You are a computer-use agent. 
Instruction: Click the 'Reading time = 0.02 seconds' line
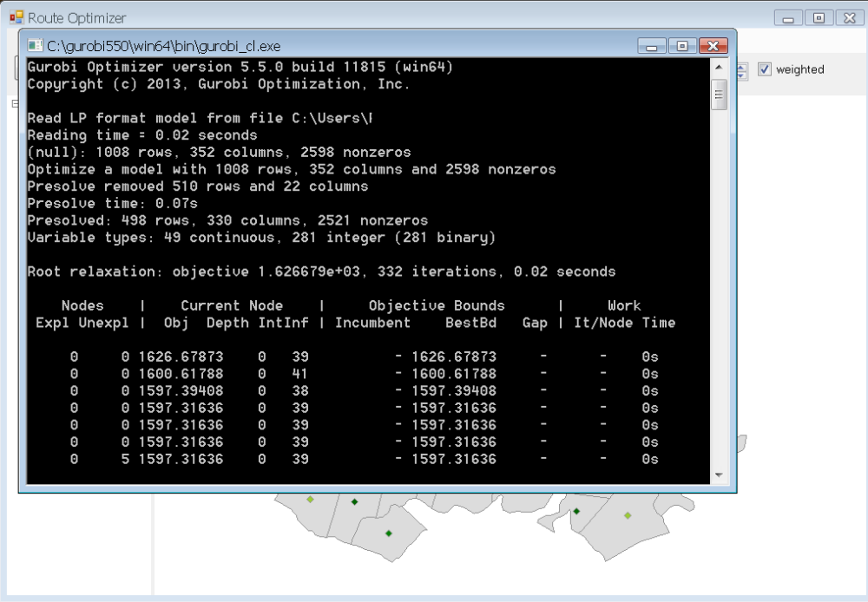pos(142,135)
